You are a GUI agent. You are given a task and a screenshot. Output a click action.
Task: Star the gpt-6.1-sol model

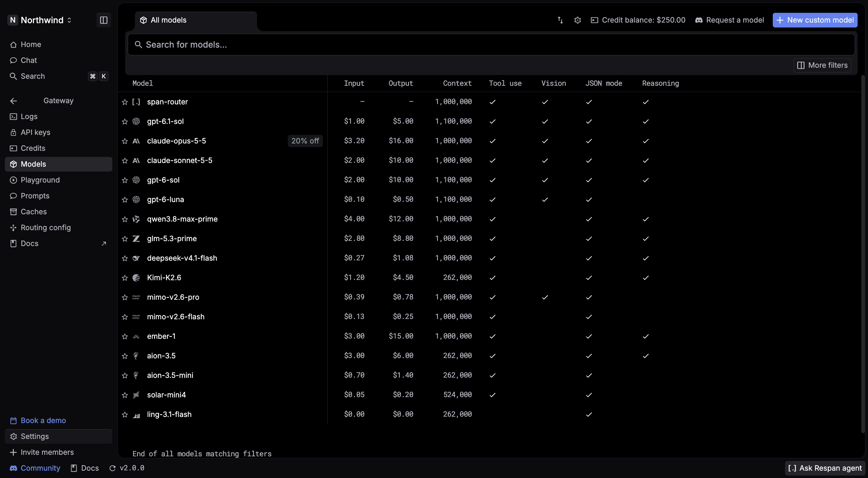click(125, 121)
